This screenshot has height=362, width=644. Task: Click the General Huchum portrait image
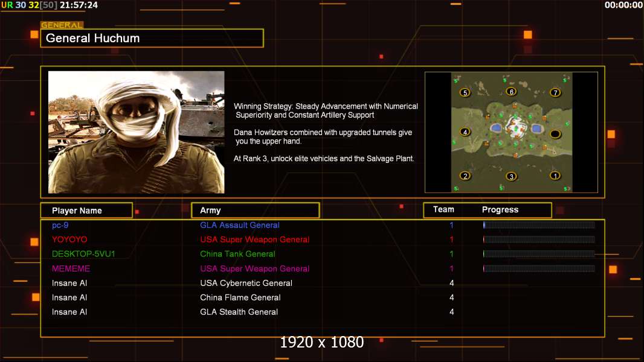tap(137, 132)
